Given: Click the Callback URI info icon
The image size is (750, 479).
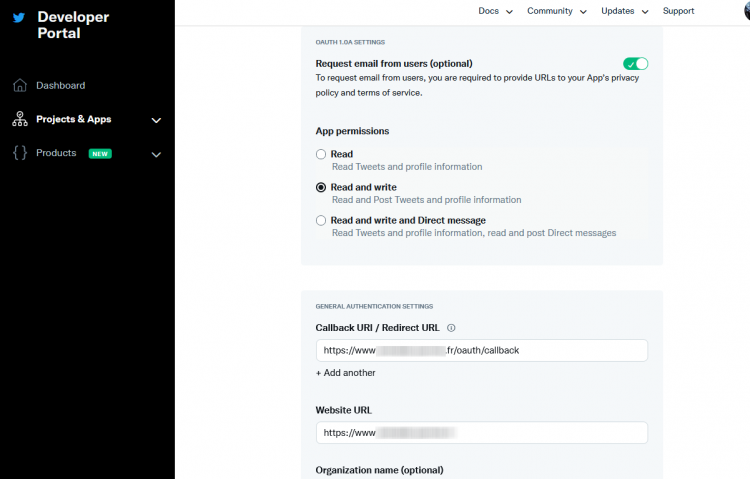Looking at the screenshot, I should pyautogui.click(x=451, y=328).
